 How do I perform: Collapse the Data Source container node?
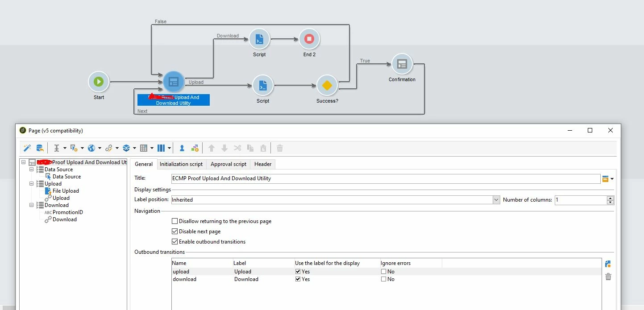[x=32, y=169]
